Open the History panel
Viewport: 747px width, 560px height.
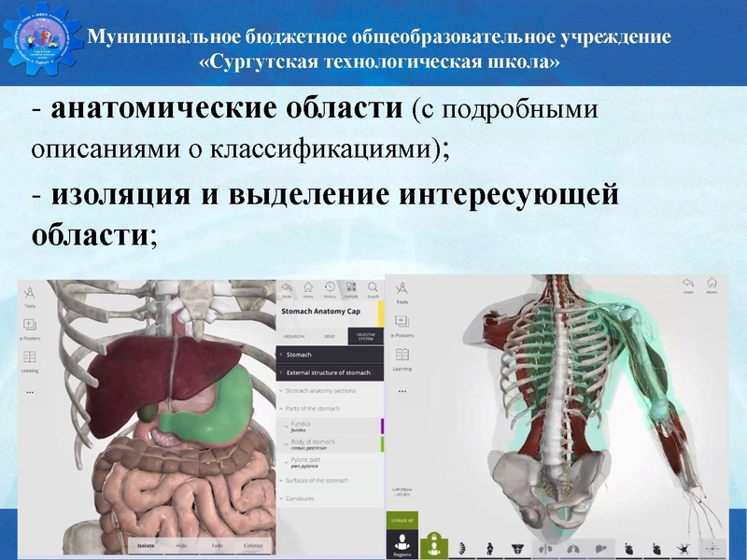pyautogui.click(x=328, y=287)
